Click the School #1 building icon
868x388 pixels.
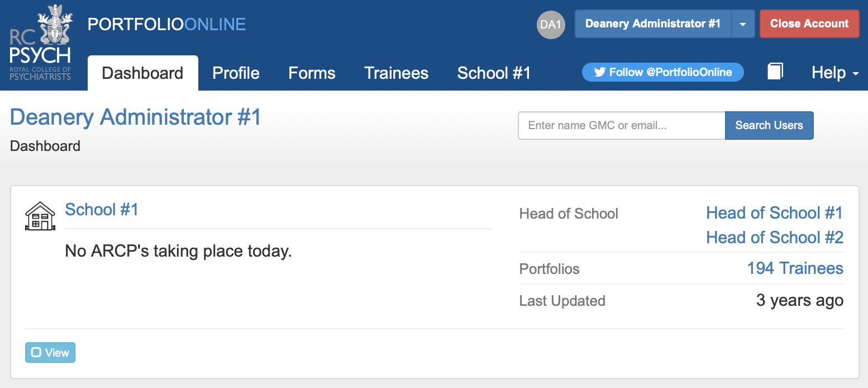(40, 216)
